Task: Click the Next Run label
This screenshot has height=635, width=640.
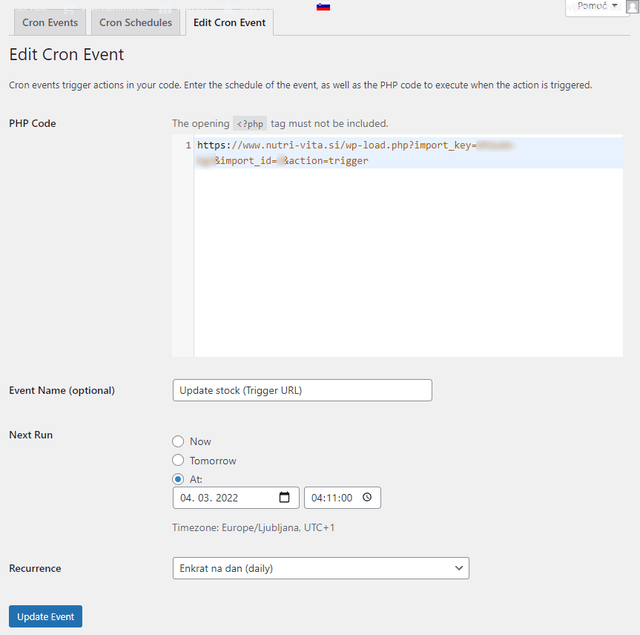Action: [31, 435]
